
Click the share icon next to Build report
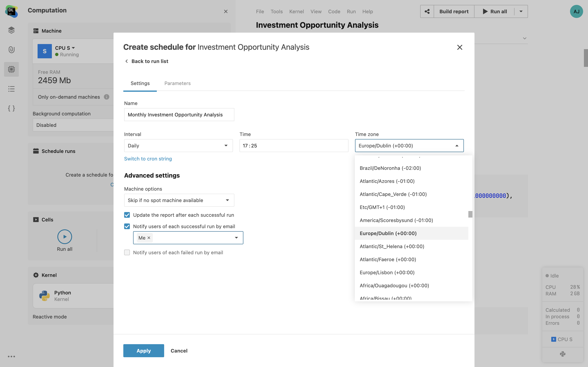click(x=427, y=11)
